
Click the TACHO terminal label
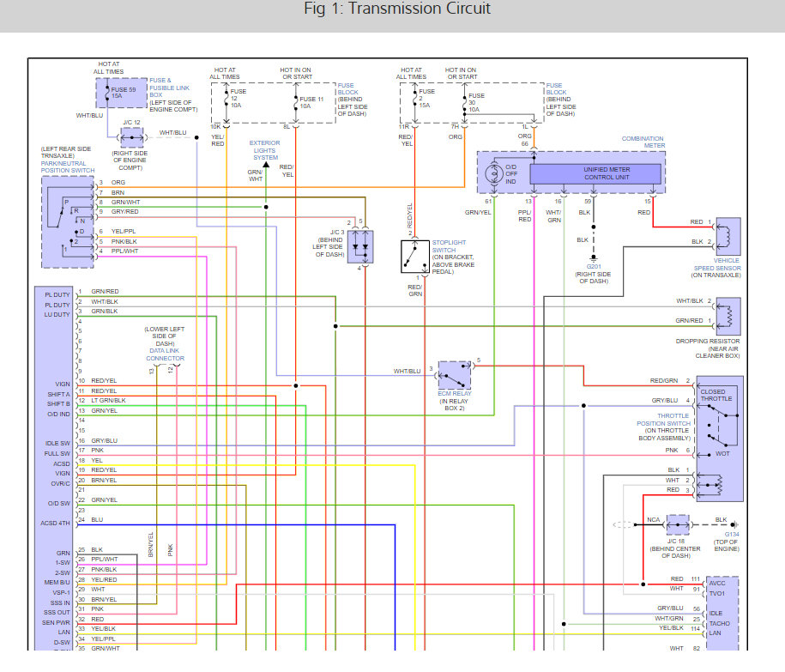coord(720,624)
